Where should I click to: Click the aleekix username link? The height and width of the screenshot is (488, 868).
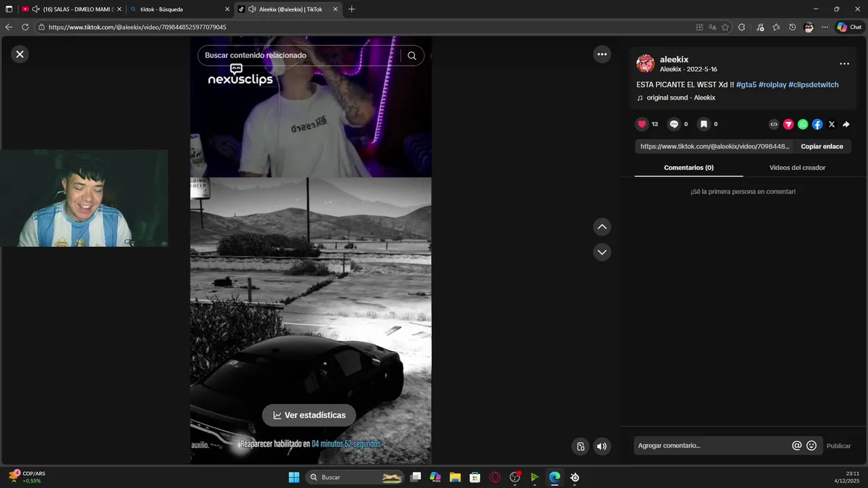(x=674, y=60)
